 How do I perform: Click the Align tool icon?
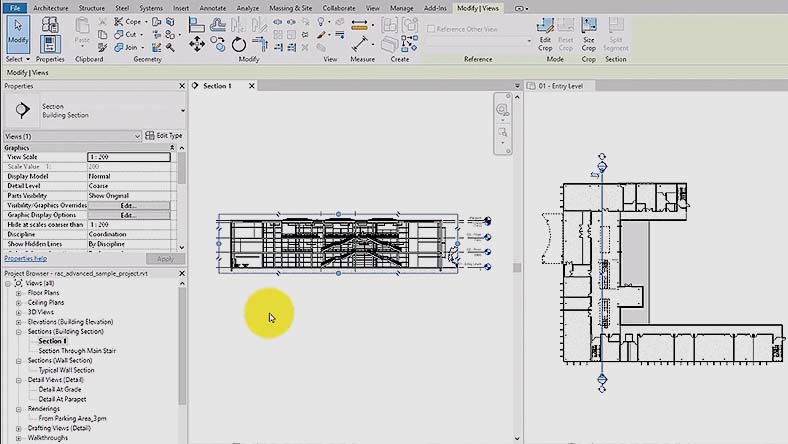pos(196,21)
